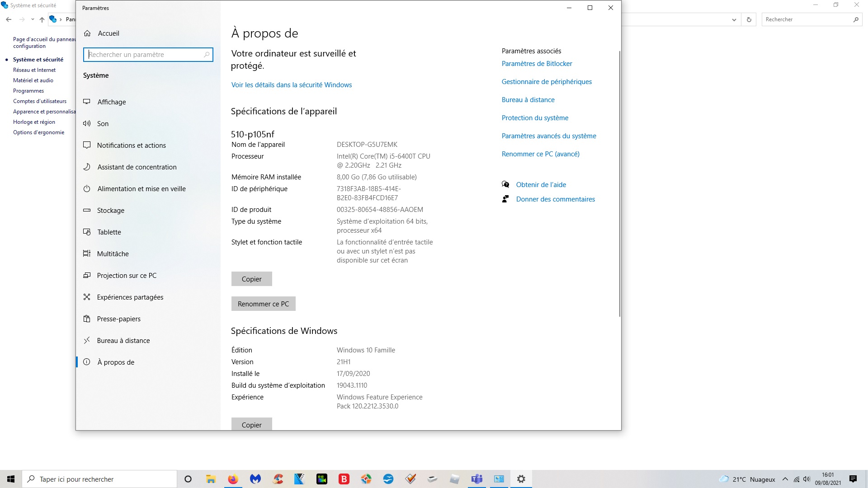Click taskbar clock showing 16:01
The height and width of the screenshot is (488, 868).
(x=828, y=479)
